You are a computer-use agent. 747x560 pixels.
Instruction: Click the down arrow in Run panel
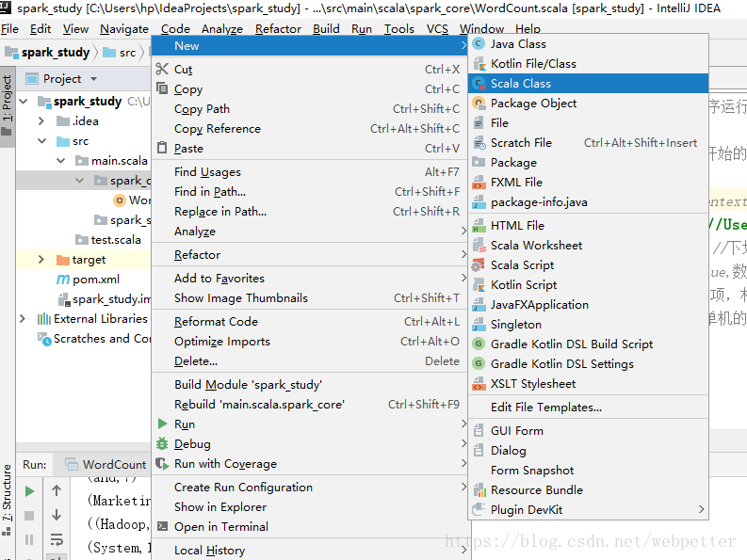(x=57, y=516)
